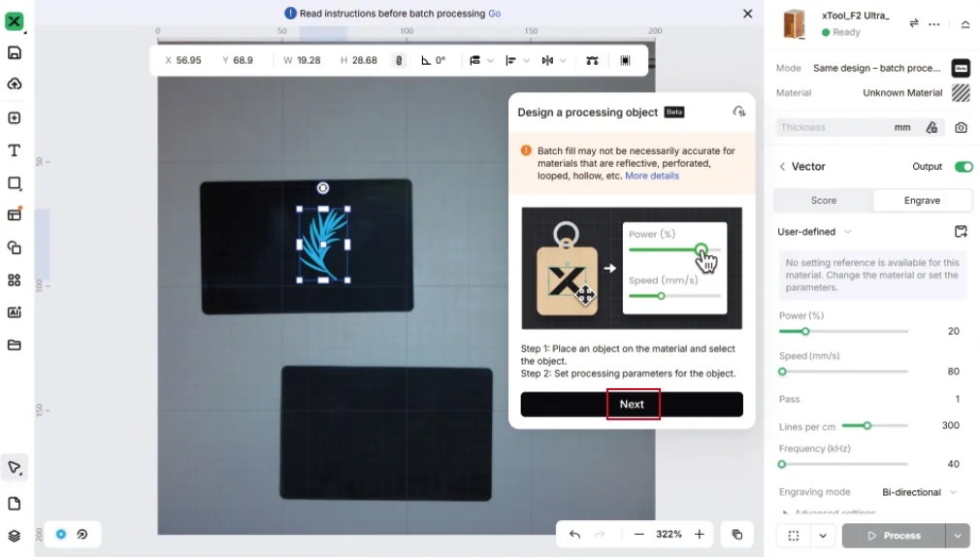Toggle the Output switch
Image resolution: width=980 pixels, height=559 pixels.
[x=964, y=167]
